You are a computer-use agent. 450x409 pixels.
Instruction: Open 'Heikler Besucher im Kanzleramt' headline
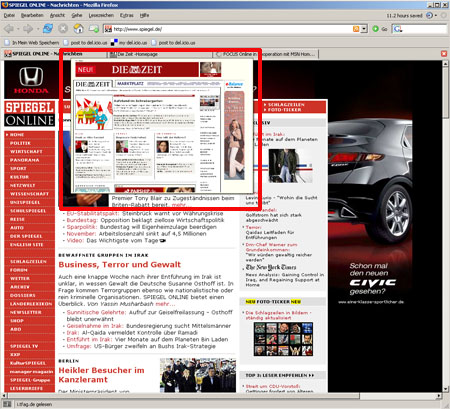[x=101, y=375]
